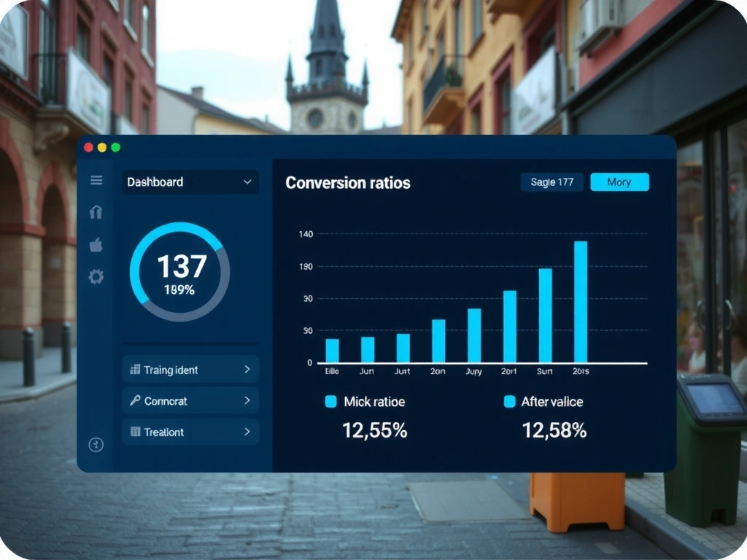Click the circular icon at sidebar bottom

pyautogui.click(x=96, y=445)
